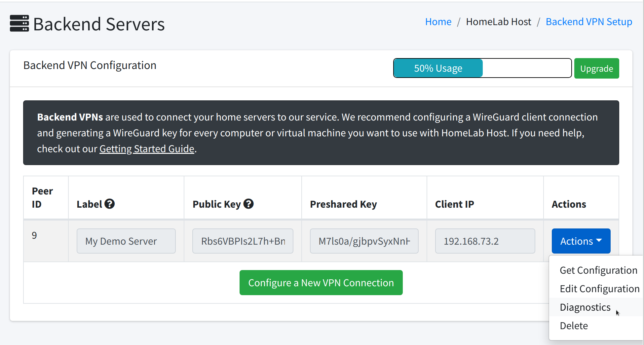Click the Peer ID column header
This screenshot has width=644, height=345.
tap(42, 197)
